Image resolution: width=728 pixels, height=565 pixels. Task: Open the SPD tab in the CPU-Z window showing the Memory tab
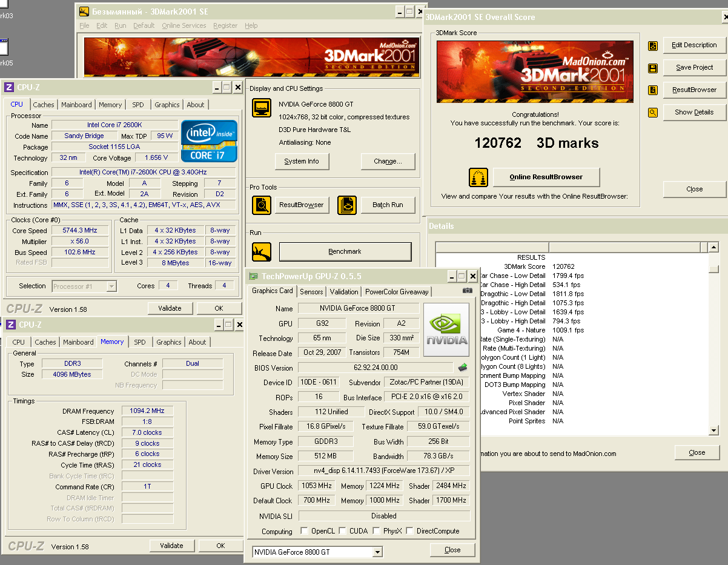point(140,342)
